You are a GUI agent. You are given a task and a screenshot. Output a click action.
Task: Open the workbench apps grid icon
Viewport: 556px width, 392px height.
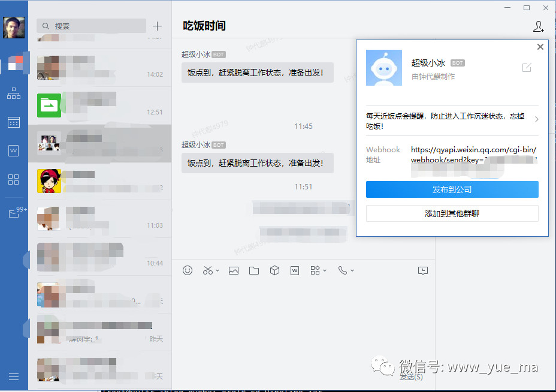click(x=13, y=179)
